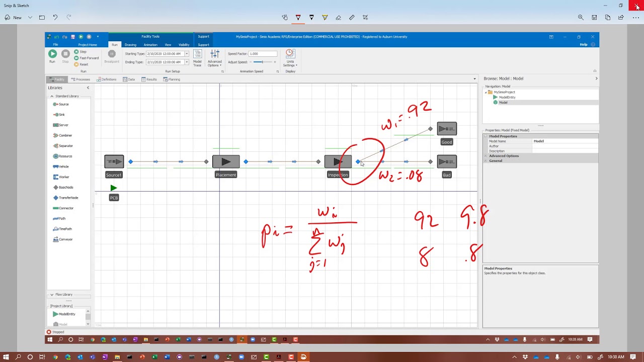Screen dimensions: 644x362
Task: Select Combiner in Standard Library
Action: tap(62, 135)
